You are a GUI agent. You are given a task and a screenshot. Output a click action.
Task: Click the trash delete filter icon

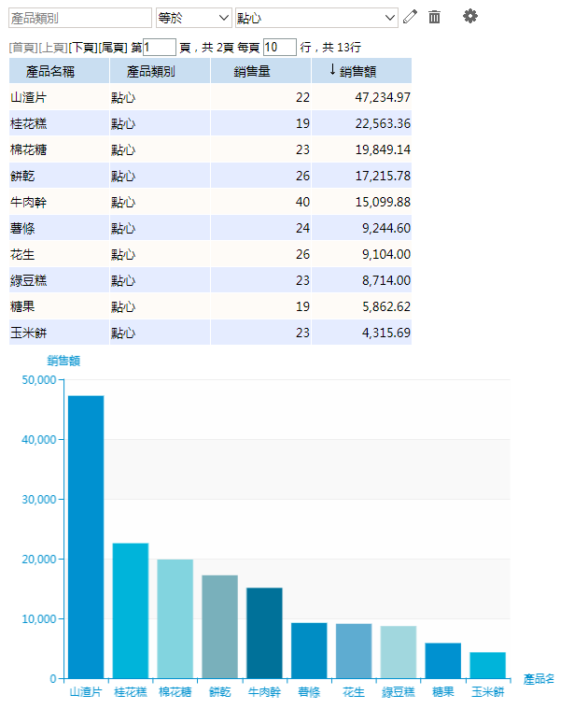coord(434,17)
